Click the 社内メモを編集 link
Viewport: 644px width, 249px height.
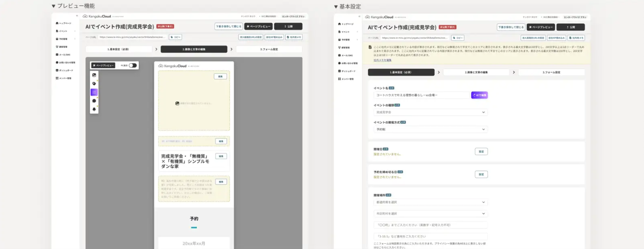(x=382, y=60)
